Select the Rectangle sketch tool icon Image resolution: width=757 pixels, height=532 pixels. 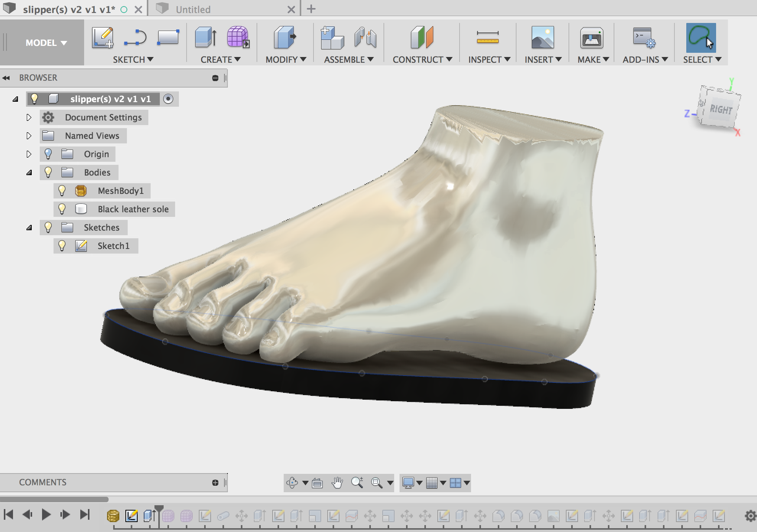pos(168,37)
